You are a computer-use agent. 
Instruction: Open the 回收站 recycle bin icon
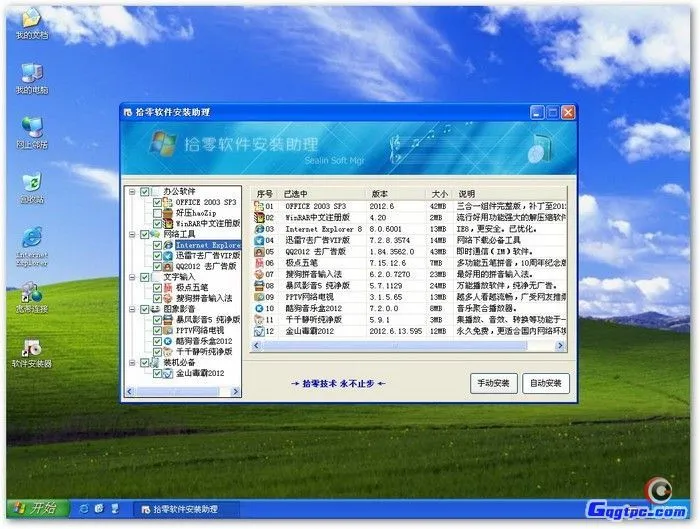click(x=32, y=188)
